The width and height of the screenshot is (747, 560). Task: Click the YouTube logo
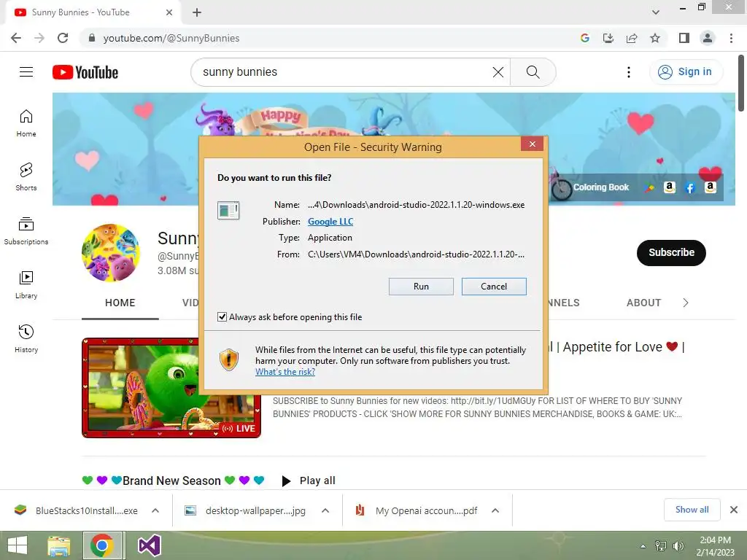85,72
